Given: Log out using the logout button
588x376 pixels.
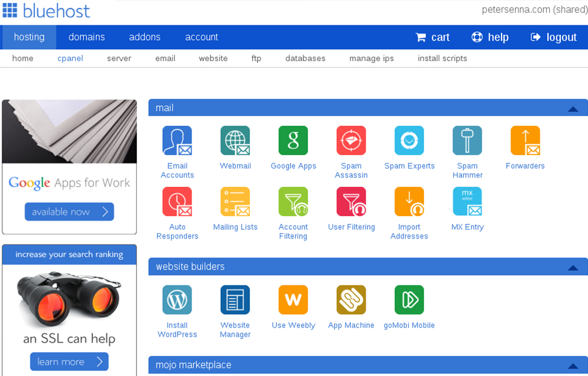Looking at the screenshot, I should (553, 37).
